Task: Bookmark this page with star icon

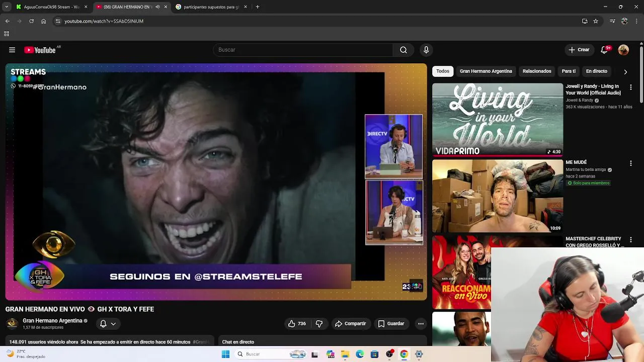Action: (x=596, y=21)
